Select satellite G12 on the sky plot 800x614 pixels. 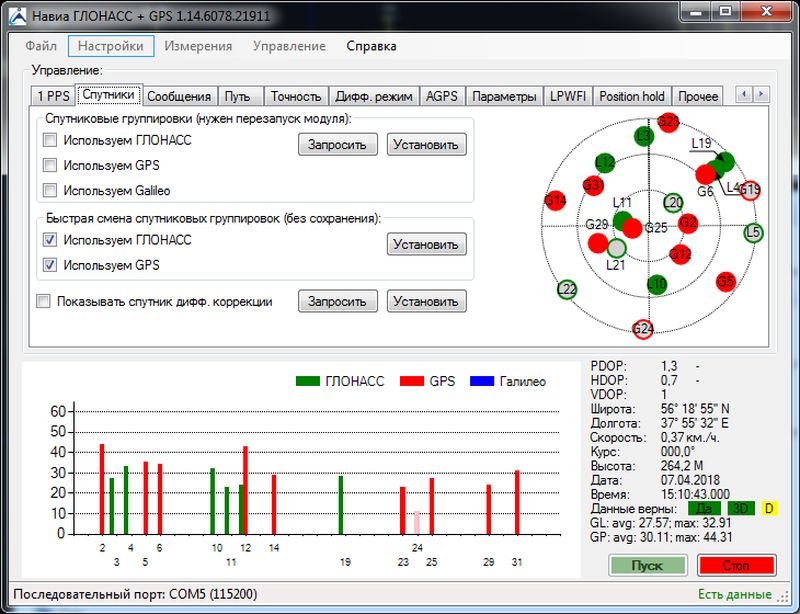[x=680, y=254]
